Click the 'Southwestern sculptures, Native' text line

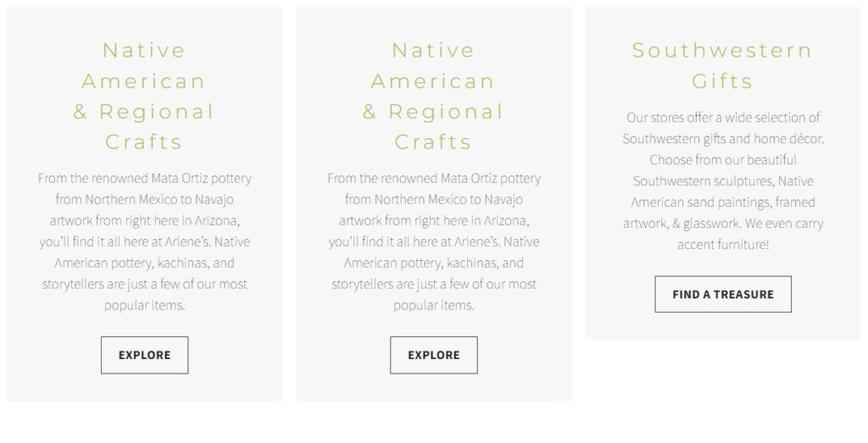click(x=723, y=180)
